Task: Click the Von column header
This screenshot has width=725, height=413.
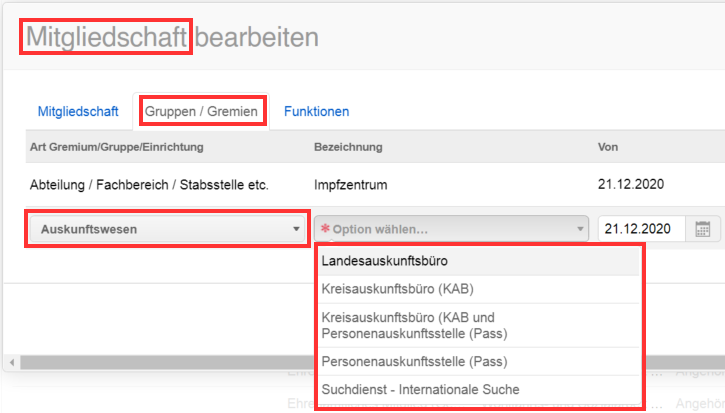Action: (x=608, y=147)
